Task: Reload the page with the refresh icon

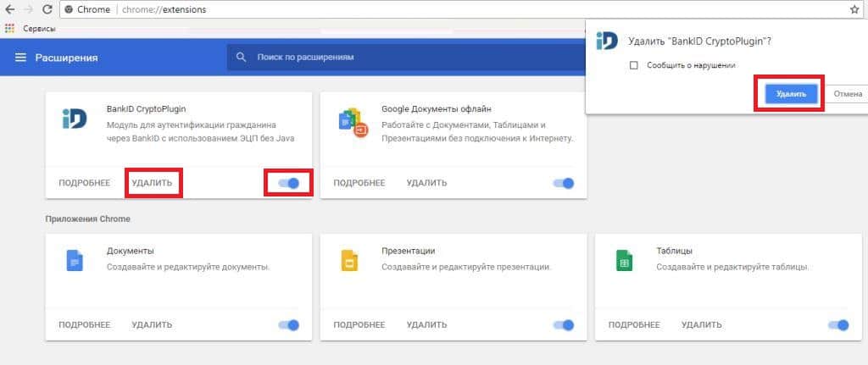Action: [x=47, y=9]
